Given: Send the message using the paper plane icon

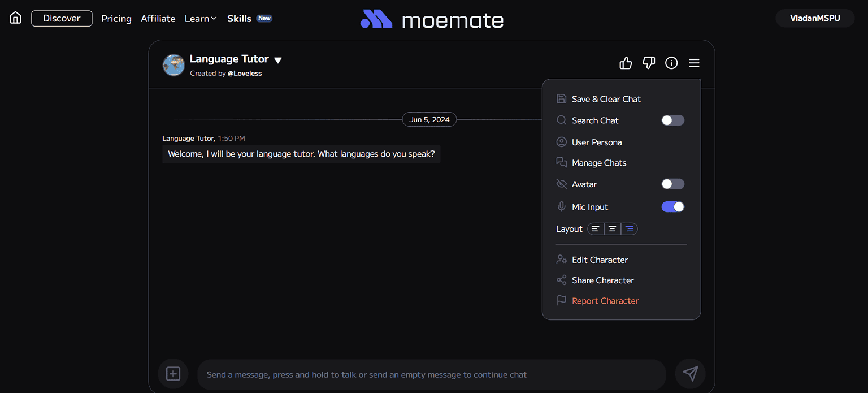Looking at the screenshot, I should point(690,374).
